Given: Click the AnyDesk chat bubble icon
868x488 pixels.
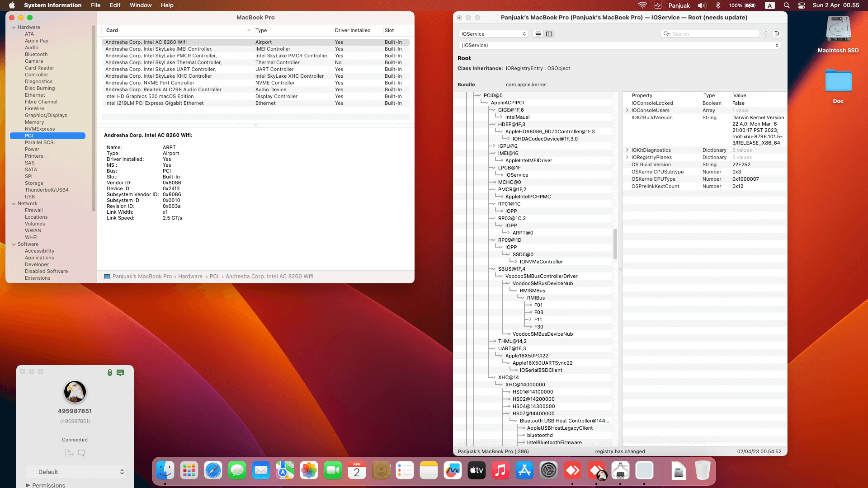Looking at the screenshot, I should (81, 453).
